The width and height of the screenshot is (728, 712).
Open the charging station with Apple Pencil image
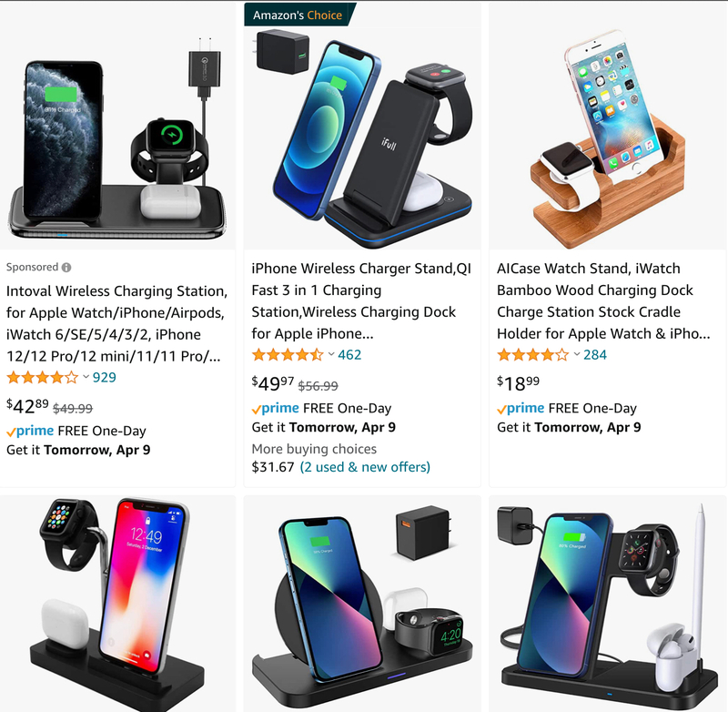(x=608, y=604)
